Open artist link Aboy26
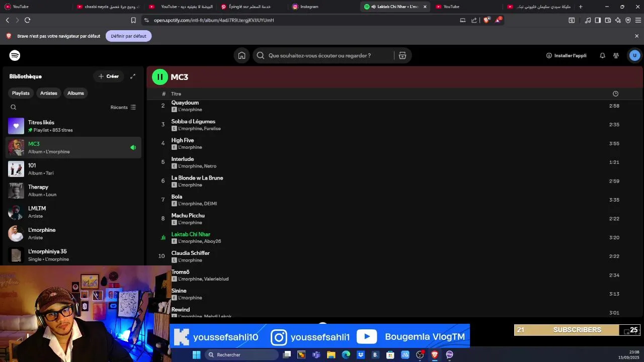Screen dimensions: 644x362 click(x=212, y=241)
